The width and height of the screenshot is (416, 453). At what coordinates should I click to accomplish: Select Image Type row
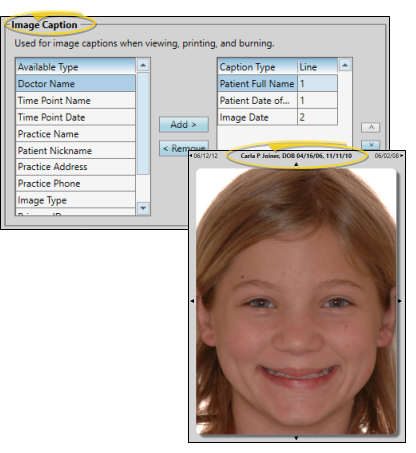(x=76, y=200)
